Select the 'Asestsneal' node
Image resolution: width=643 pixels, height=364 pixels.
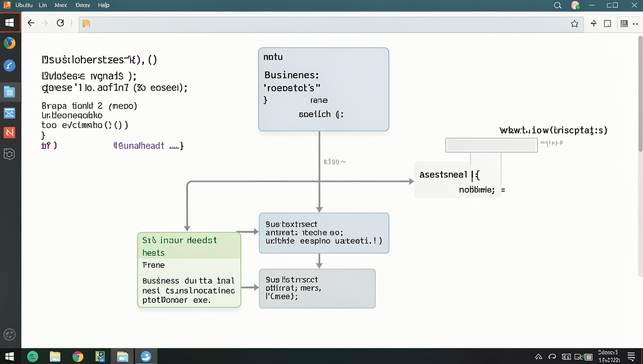pyautogui.click(x=457, y=180)
